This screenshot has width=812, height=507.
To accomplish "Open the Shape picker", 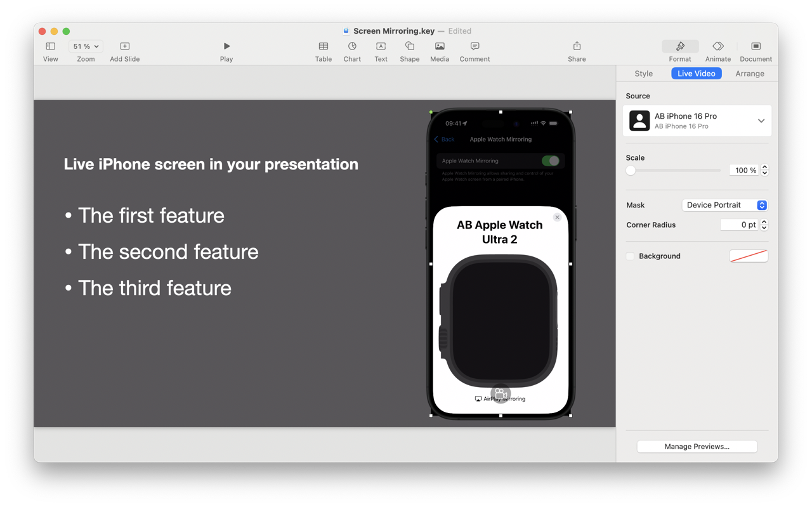I will (409, 51).
